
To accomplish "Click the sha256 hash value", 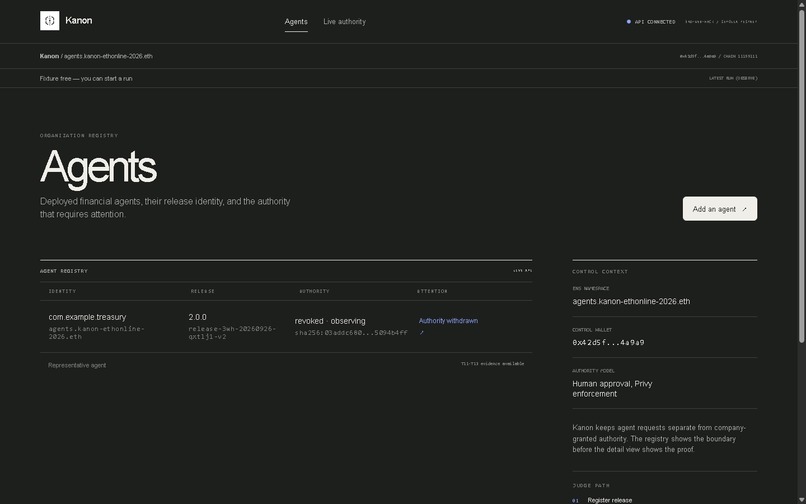I will coord(351,333).
